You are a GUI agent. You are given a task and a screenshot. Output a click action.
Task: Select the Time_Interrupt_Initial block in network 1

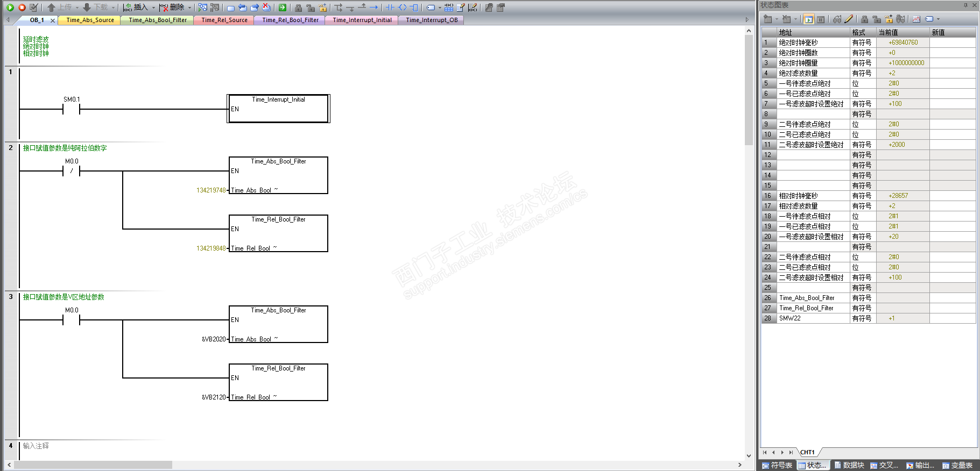278,109
